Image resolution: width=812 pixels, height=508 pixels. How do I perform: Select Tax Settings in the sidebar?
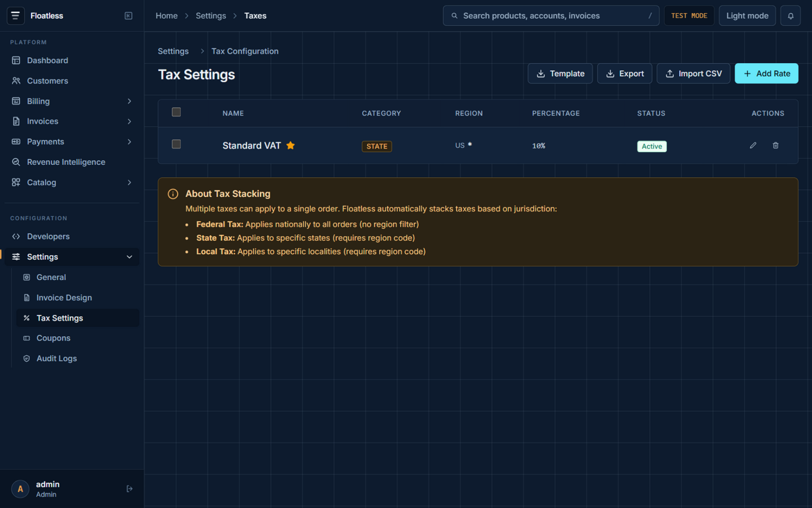pyautogui.click(x=78, y=318)
